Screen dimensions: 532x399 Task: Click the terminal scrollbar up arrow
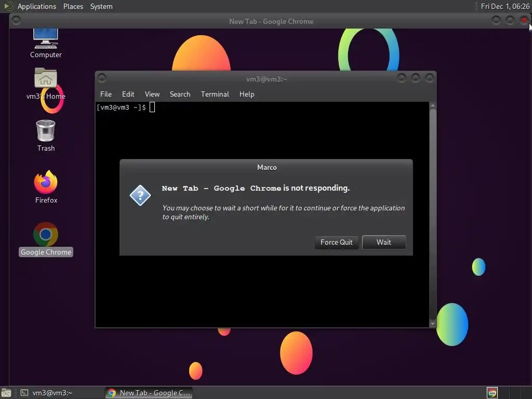coord(433,105)
